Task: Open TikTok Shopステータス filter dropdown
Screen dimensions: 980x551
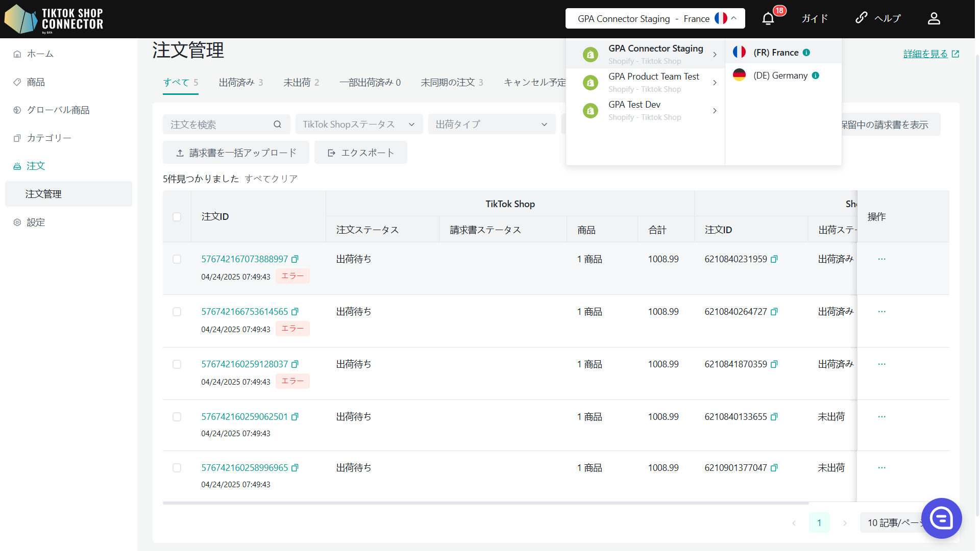Action: pos(359,124)
